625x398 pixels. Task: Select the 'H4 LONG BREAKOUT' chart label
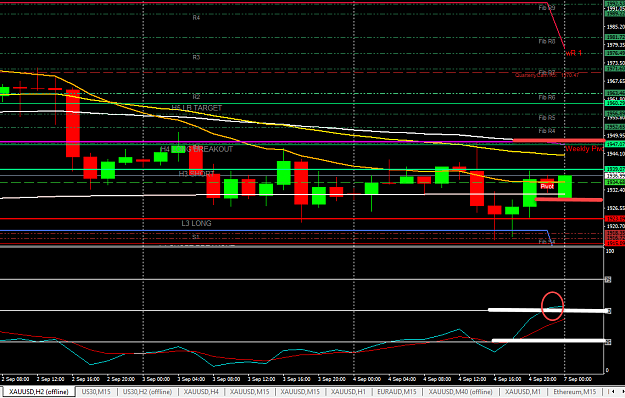(x=196, y=149)
